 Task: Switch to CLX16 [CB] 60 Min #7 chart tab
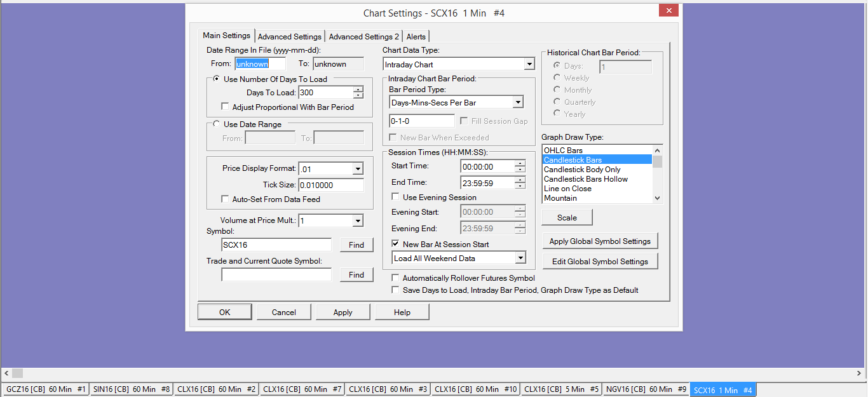[302, 389]
